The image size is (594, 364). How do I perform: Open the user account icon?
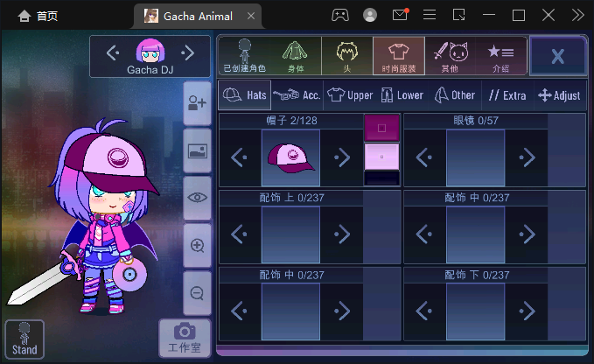(x=370, y=15)
